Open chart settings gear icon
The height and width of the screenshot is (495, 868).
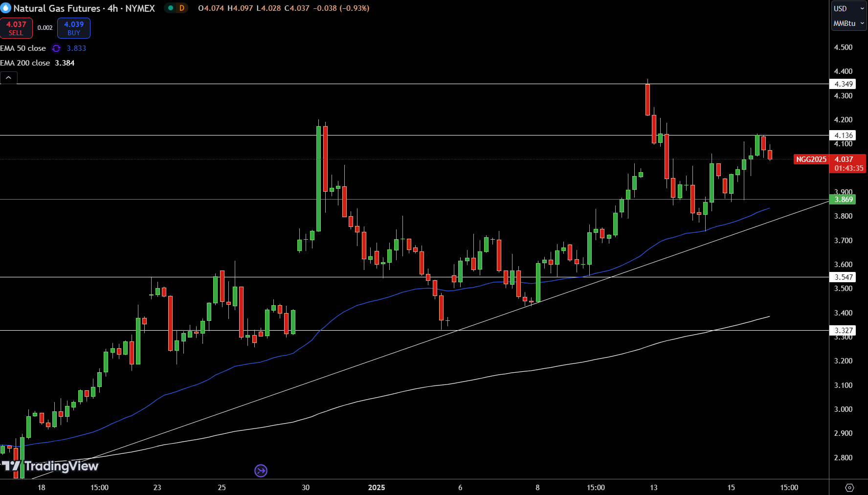pos(849,488)
